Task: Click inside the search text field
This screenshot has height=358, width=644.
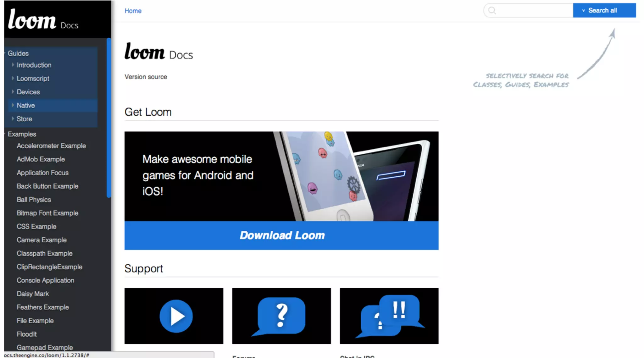Action: (x=535, y=11)
